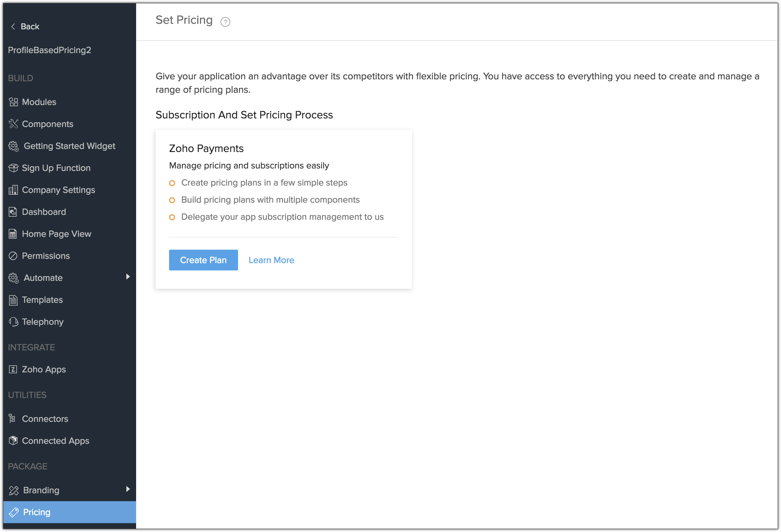Click the Components tools icon
Image resolution: width=781 pixels, height=532 pixels.
tap(13, 124)
